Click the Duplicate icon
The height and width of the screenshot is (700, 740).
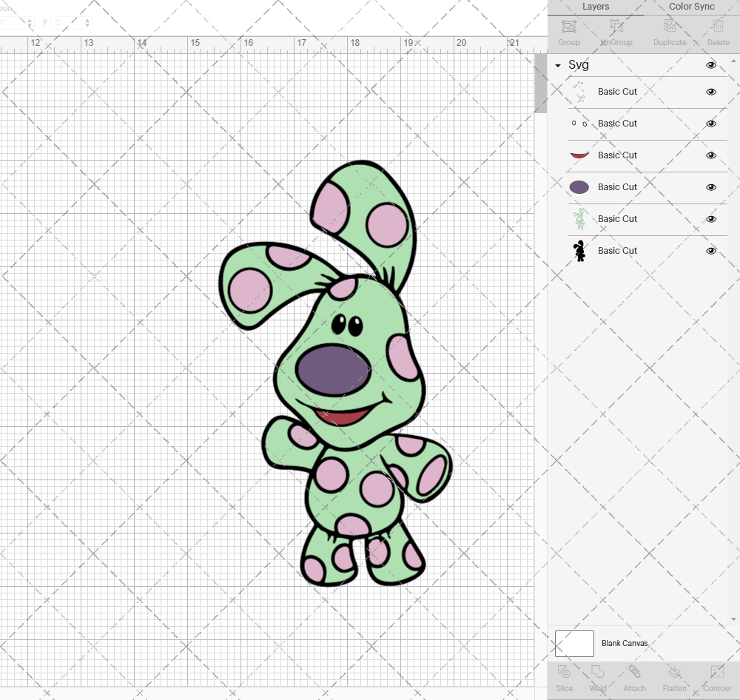point(669,27)
